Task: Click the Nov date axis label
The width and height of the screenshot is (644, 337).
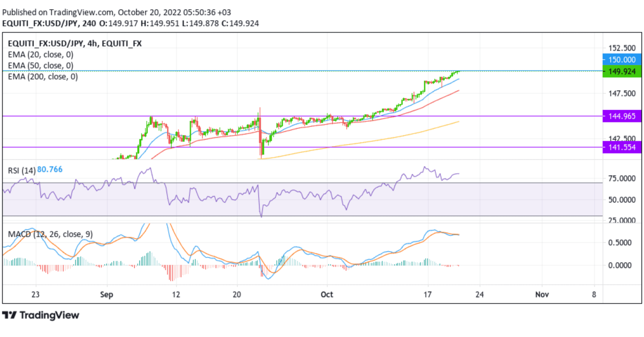Action: tap(542, 295)
